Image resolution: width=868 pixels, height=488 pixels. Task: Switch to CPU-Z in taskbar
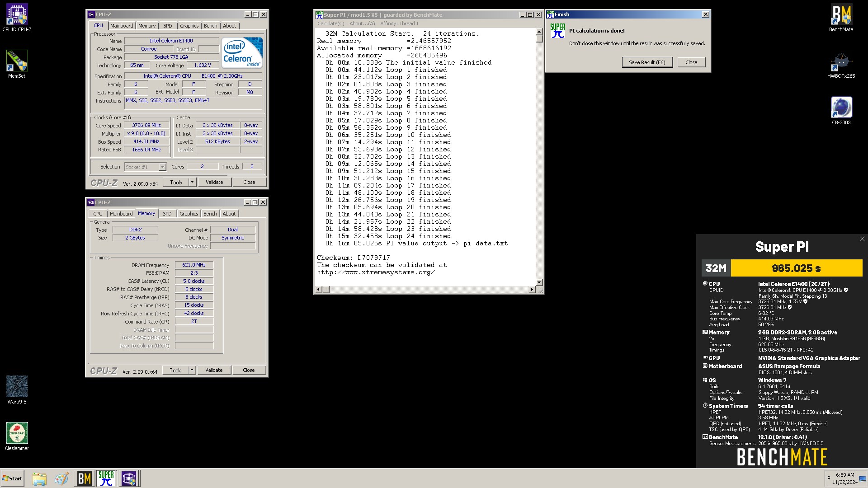[129, 479]
